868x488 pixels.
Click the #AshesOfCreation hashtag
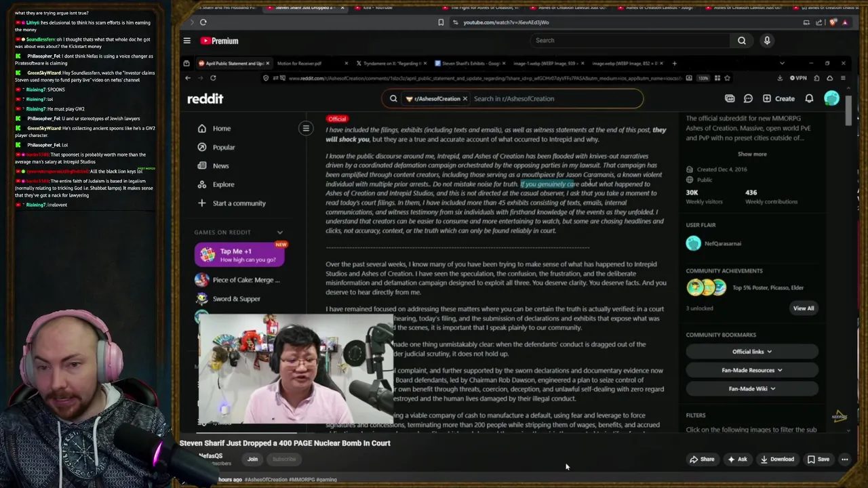[x=266, y=480]
